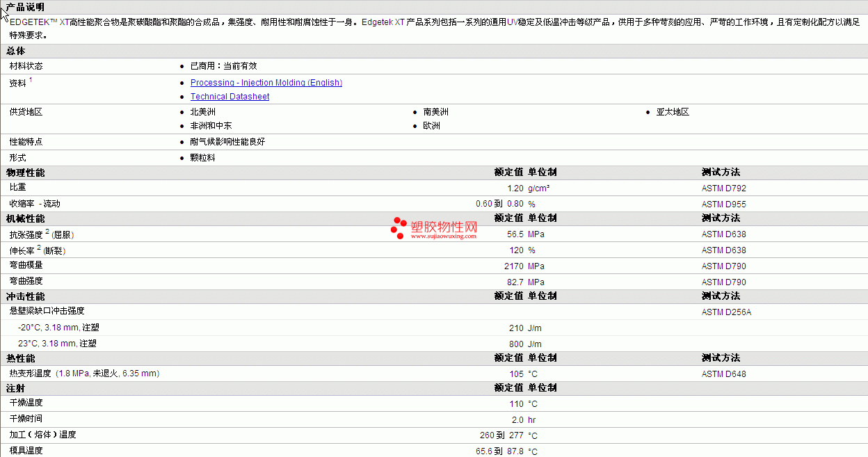868x457 pixels.
Task: Click the 抗张强度 (屈服) row label
Action: (x=41, y=234)
